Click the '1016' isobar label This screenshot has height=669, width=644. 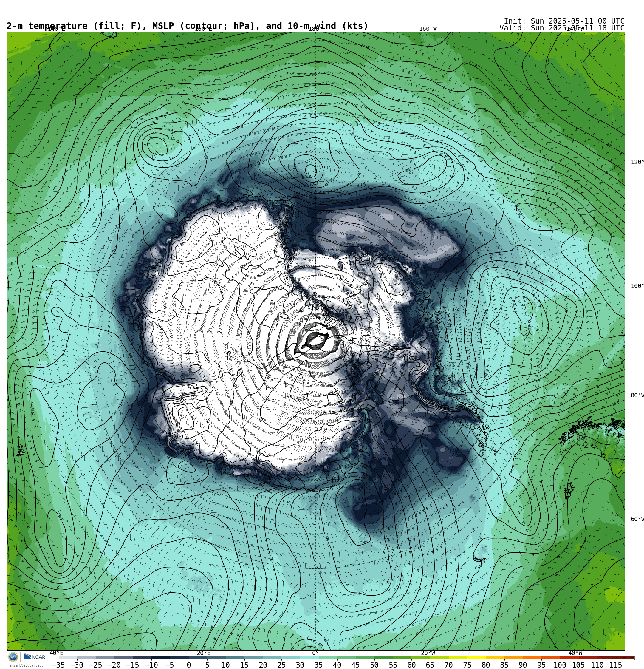[x=538, y=117]
